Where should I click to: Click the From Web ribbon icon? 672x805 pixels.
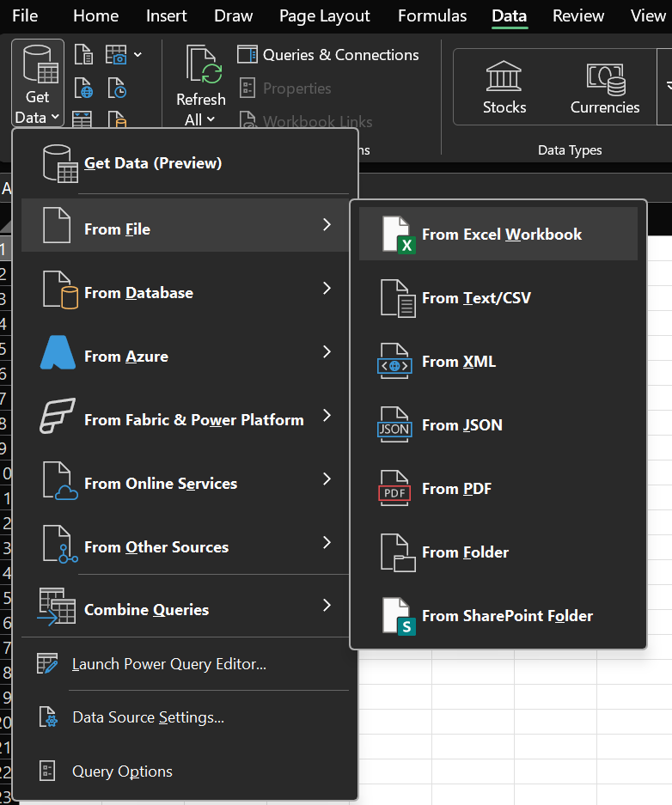(84, 88)
